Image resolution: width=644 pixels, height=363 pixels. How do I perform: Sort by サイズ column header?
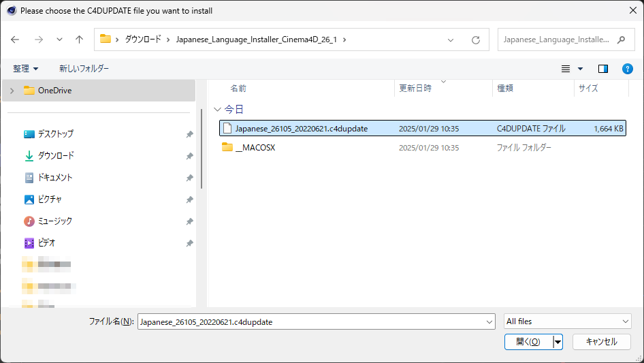(588, 89)
